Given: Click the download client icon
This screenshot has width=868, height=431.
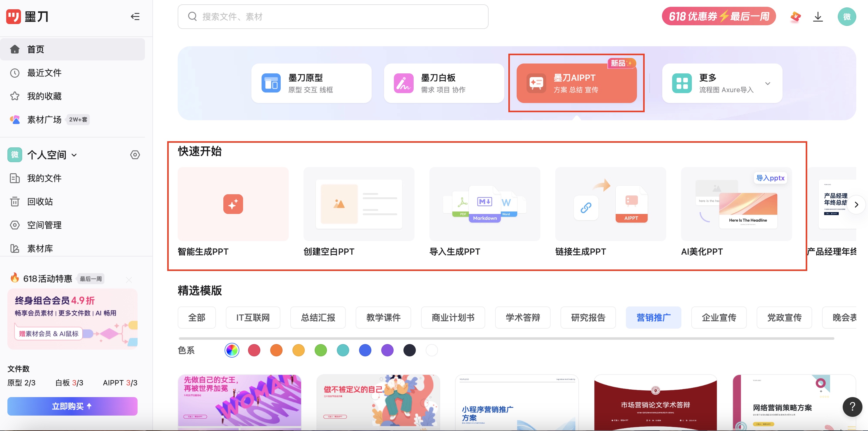Looking at the screenshot, I should (818, 17).
